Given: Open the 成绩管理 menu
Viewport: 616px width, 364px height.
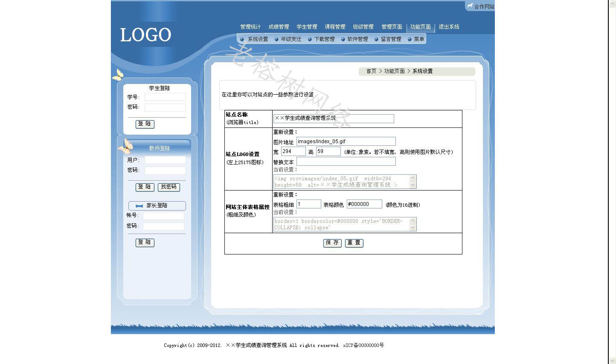Looking at the screenshot, I should tap(279, 27).
